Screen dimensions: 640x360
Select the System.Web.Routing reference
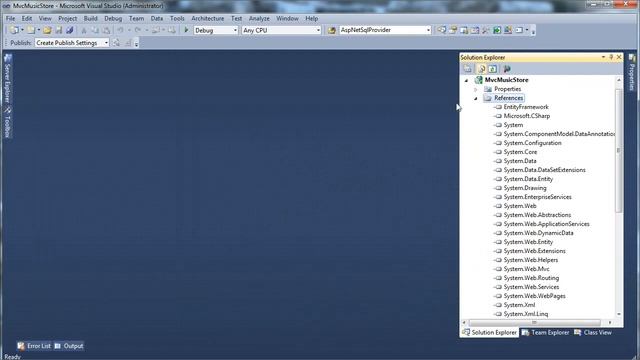pos(531,278)
